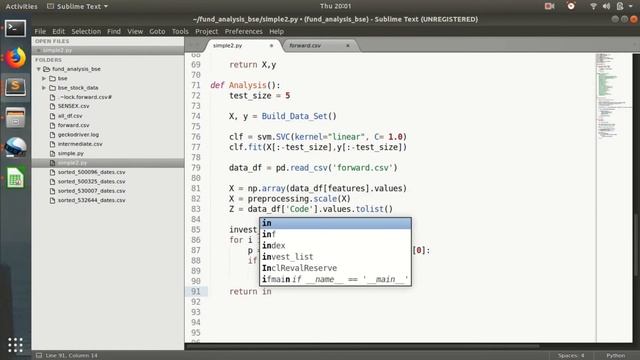Open volume indicator in top bar

pyautogui.click(x=607, y=6)
